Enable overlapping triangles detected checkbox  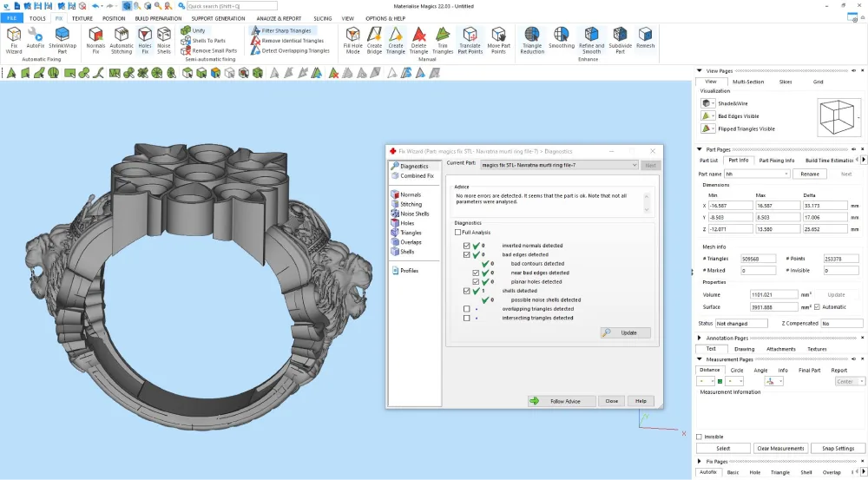pos(467,309)
